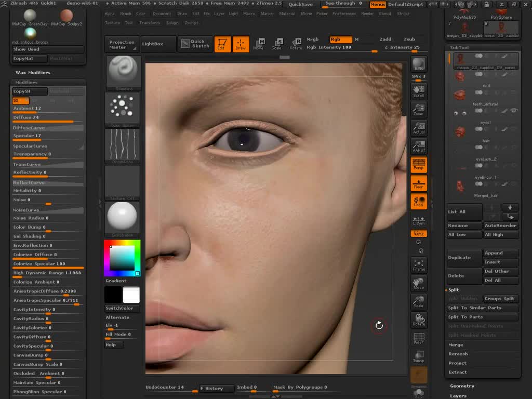Open the SkinShade4 material sphere picker
Screen dimensions: 532x399
122,219
